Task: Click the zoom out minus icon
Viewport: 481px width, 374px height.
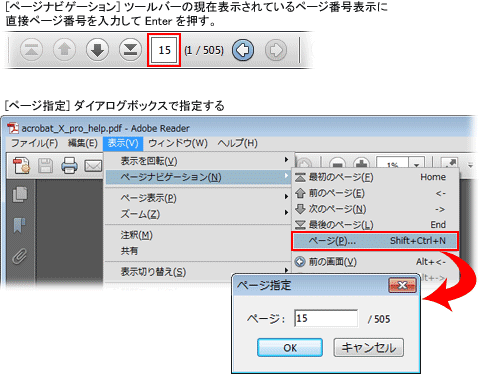Action: point(337,164)
